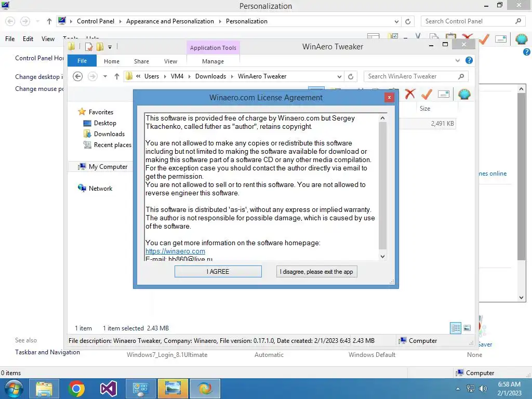The image size is (532, 399).
Task: Refresh the WinAero Tweaker folder view
Action: point(351,77)
